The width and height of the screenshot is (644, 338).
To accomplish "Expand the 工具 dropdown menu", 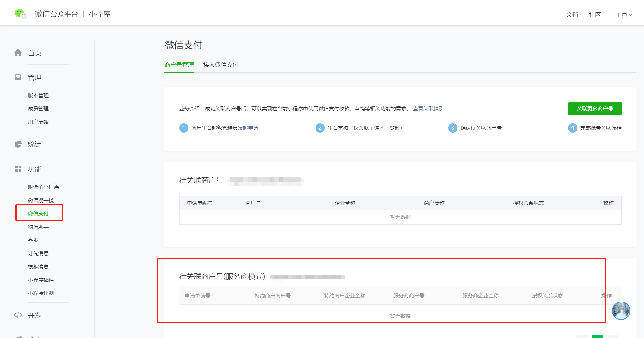I will pos(624,15).
